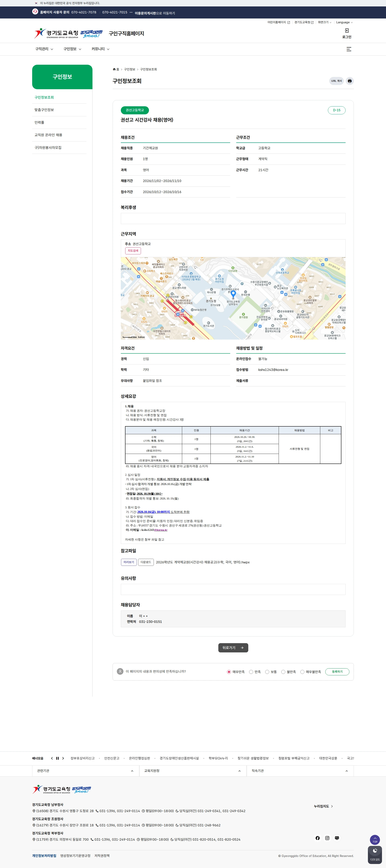
Task: Select the 보통 radio button
Action: click(x=267, y=671)
